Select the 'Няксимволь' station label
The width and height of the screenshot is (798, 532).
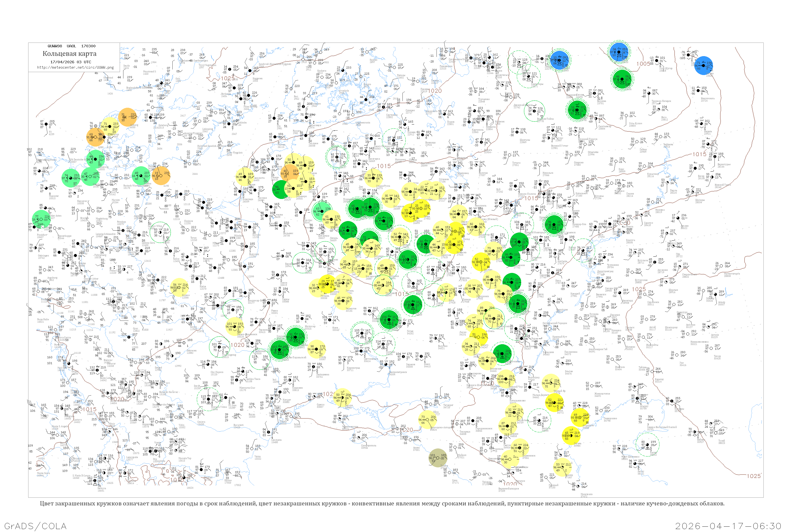pyautogui.click(x=708, y=98)
